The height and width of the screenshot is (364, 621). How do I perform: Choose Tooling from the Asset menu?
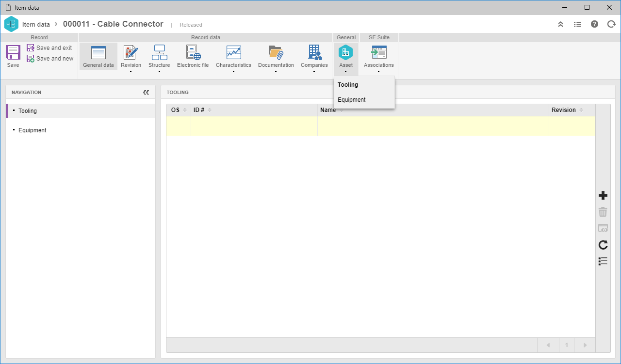click(x=364, y=85)
